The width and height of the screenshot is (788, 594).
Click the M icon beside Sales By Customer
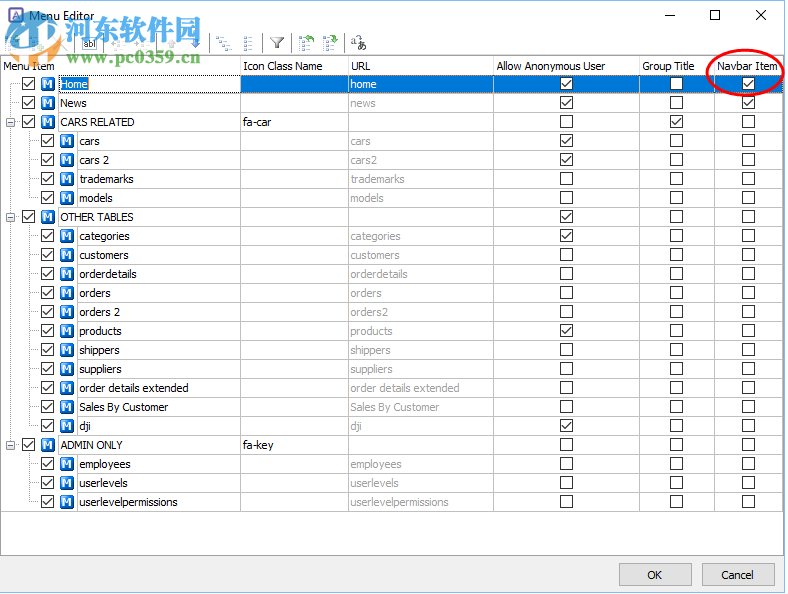click(x=67, y=407)
